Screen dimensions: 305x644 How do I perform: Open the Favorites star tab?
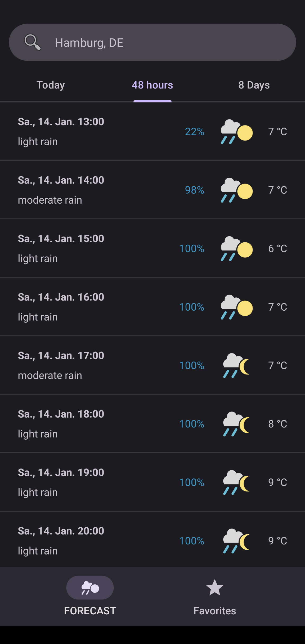214,596
